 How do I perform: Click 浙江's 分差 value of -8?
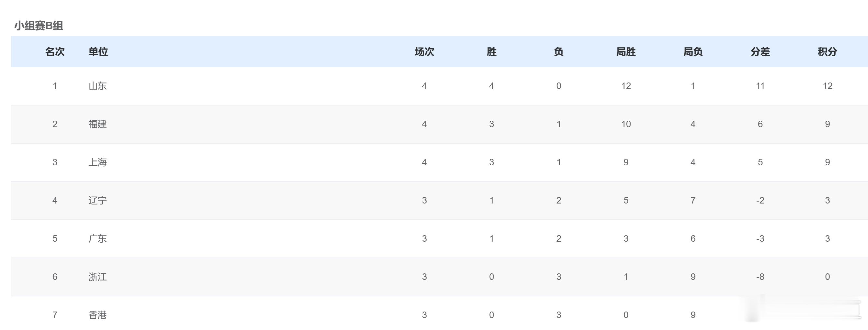(760, 277)
